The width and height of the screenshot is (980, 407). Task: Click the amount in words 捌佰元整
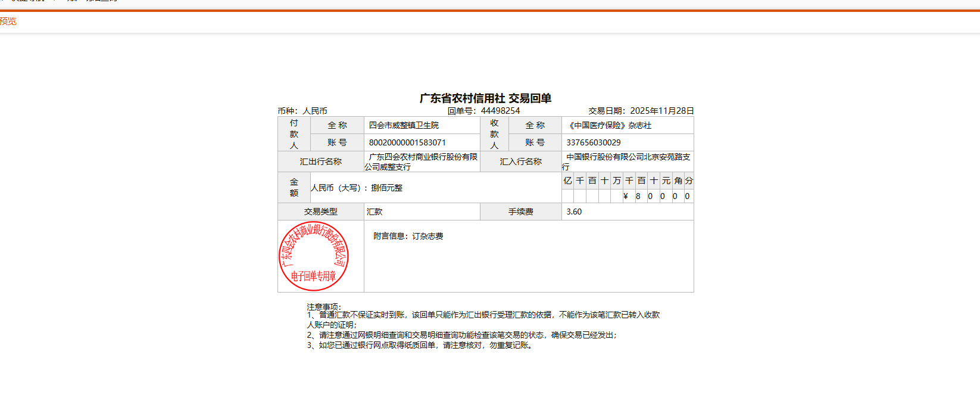386,188
